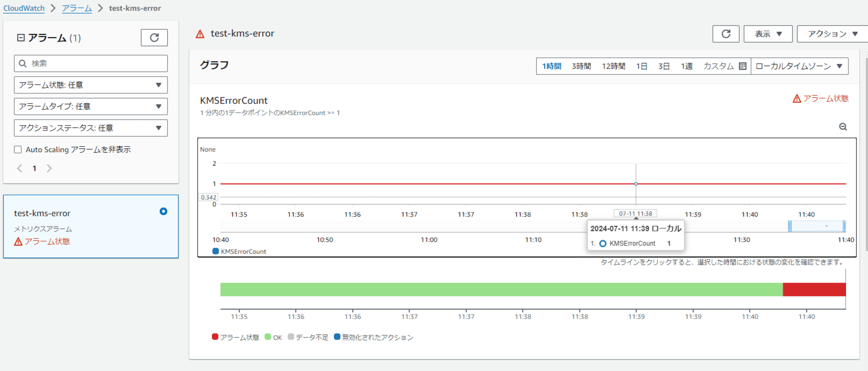Collapse the アラーム (1) panel header
Screen dimensions: 868x371
(x=20, y=38)
